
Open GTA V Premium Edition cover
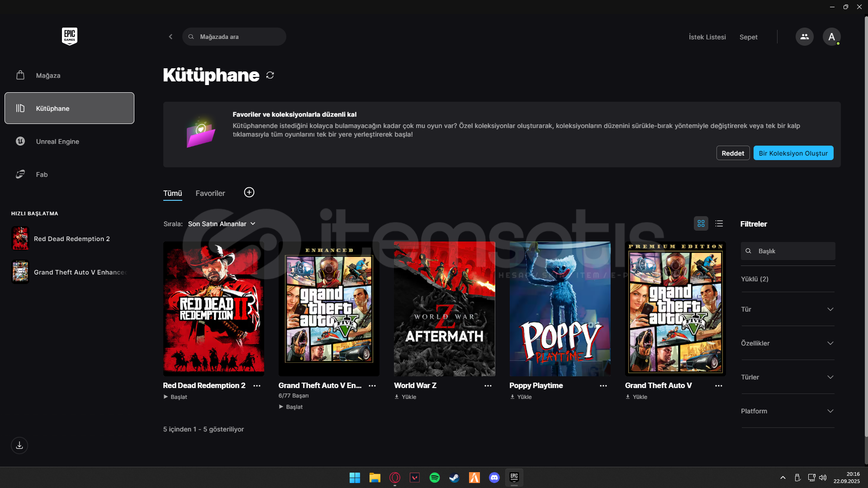click(x=675, y=308)
